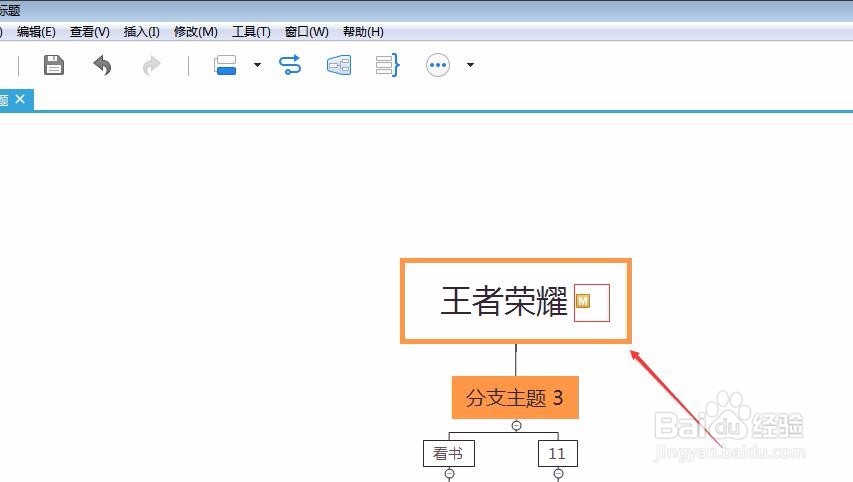The width and height of the screenshot is (853, 482).
Task: Close the current document tab
Action: coord(20,99)
